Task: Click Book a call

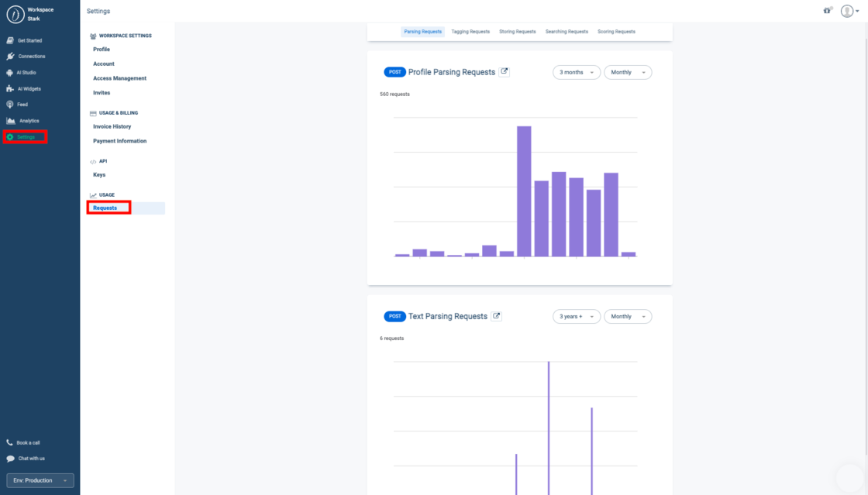Action: (29, 442)
